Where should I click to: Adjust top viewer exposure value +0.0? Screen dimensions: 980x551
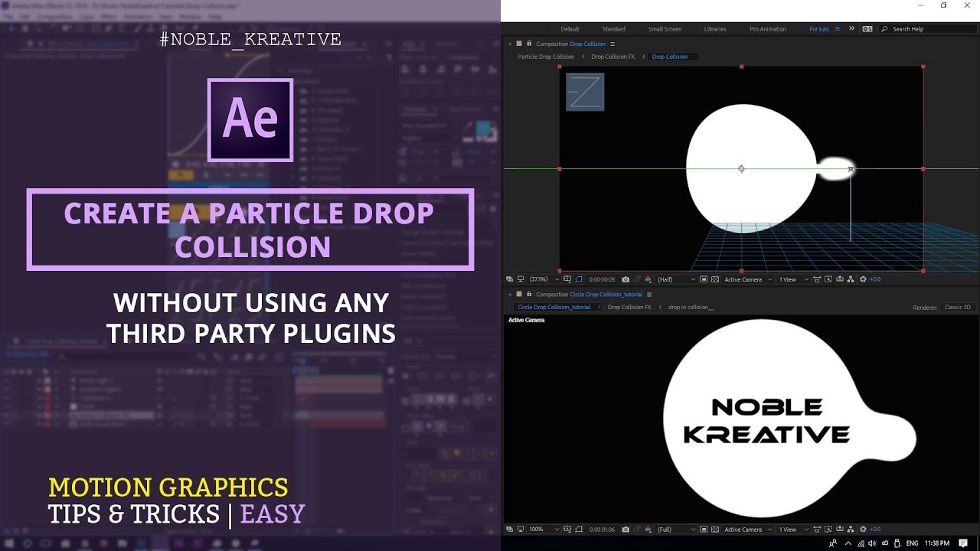[875, 279]
